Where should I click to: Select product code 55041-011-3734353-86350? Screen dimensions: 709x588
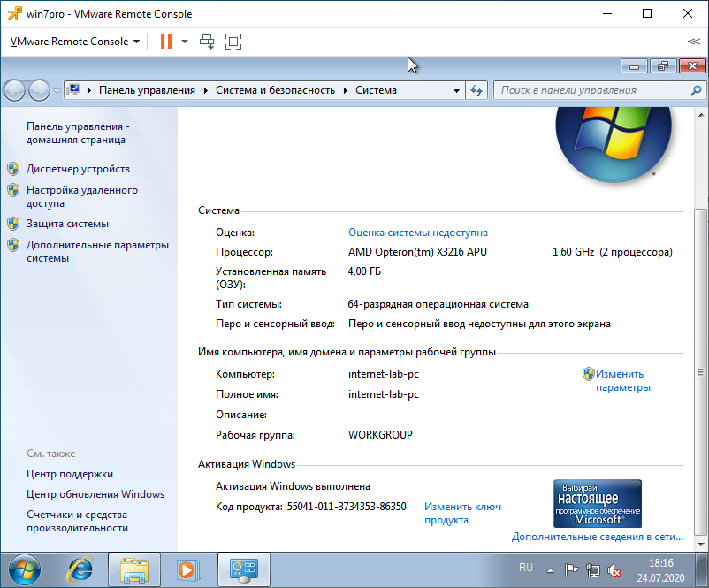point(347,507)
